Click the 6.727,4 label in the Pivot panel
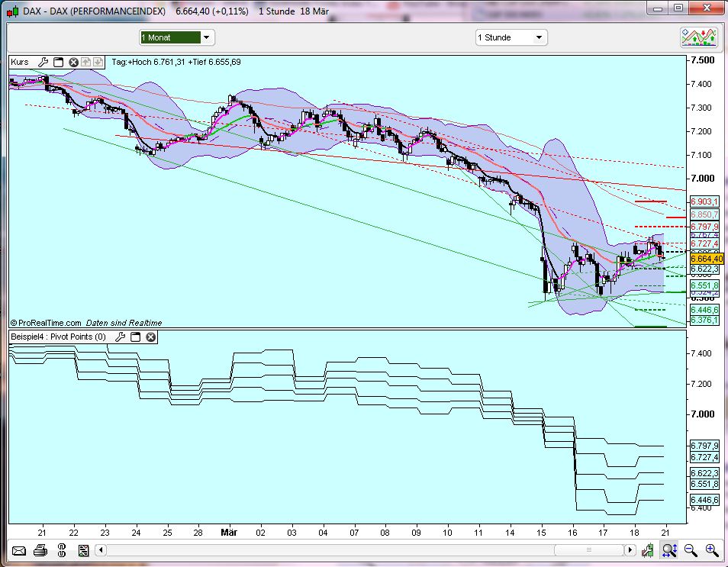The width and height of the screenshot is (728, 567). (x=704, y=457)
